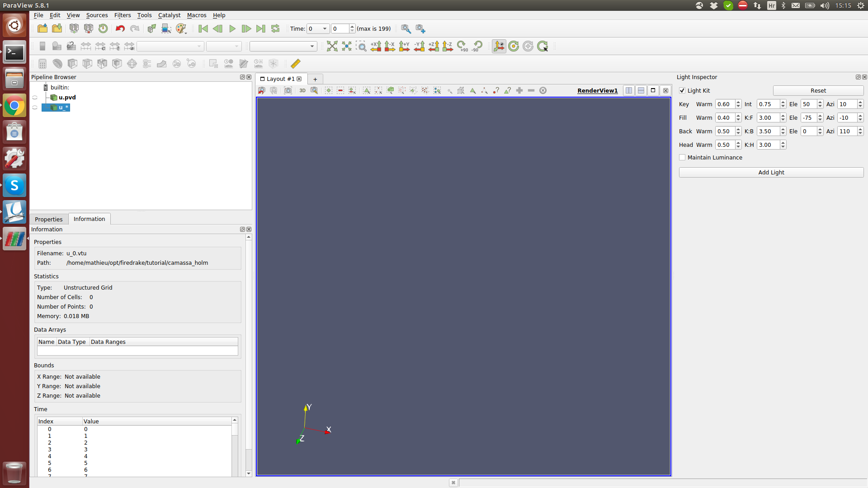The height and width of the screenshot is (488, 868).
Task: Capture screenshot with the camera icon
Action: tap(288, 90)
